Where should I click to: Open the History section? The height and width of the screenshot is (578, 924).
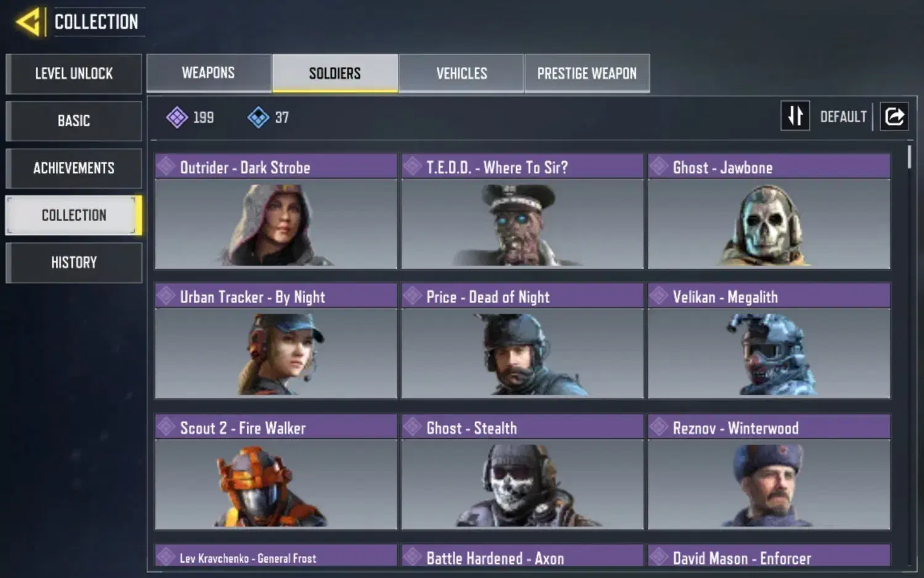tap(74, 263)
